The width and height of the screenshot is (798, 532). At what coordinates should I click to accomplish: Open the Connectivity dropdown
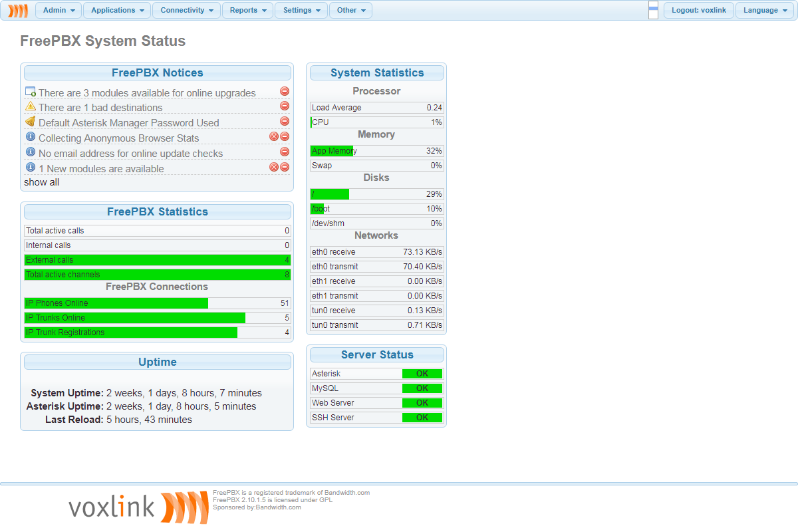click(x=186, y=10)
